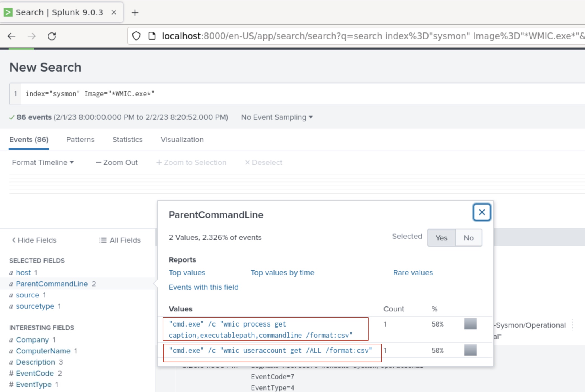Click the EventCode field

click(x=35, y=373)
